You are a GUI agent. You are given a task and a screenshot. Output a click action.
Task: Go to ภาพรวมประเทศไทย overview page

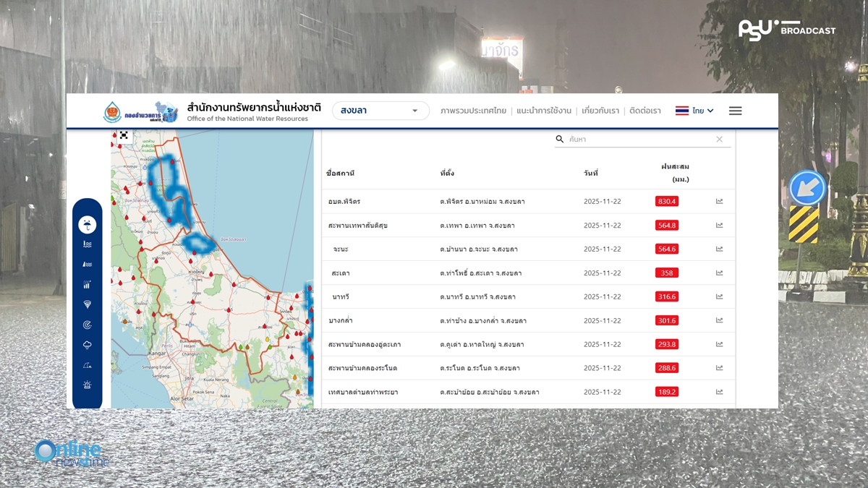coord(473,111)
